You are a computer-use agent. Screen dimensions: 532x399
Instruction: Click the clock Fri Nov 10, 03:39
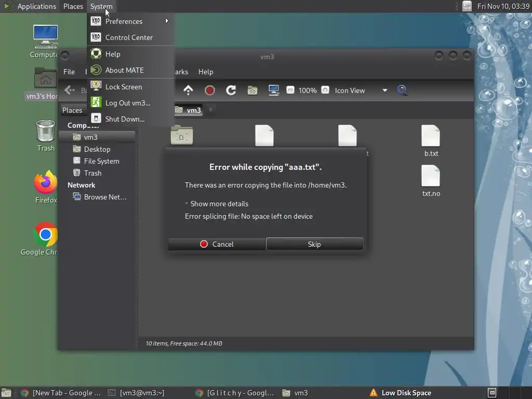coord(503,6)
